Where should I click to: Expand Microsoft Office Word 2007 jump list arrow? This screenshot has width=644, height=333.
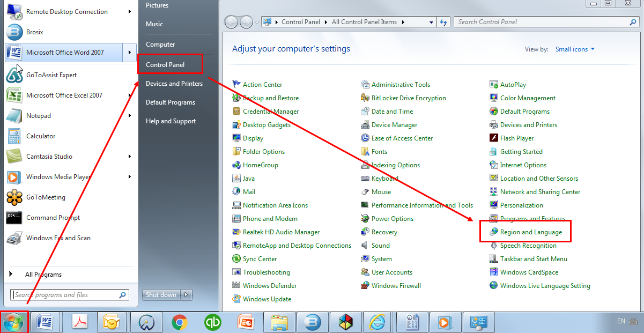(x=130, y=53)
